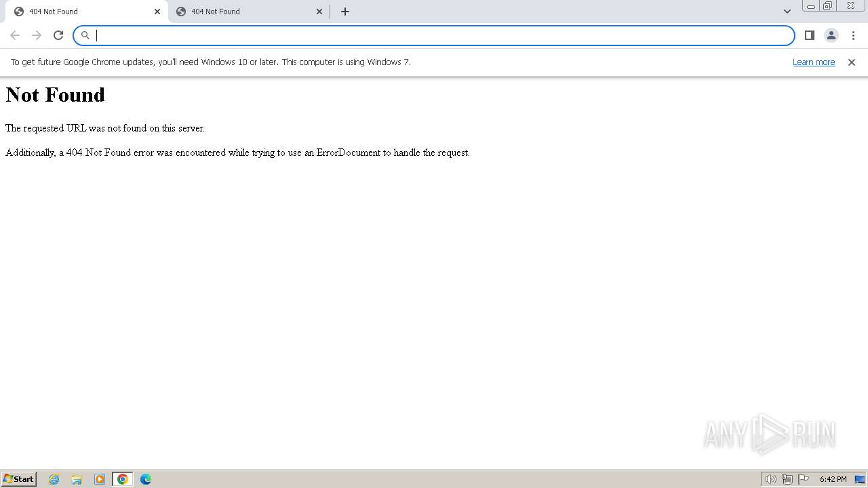Switch to second 404 Not Found tab

coord(248,12)
